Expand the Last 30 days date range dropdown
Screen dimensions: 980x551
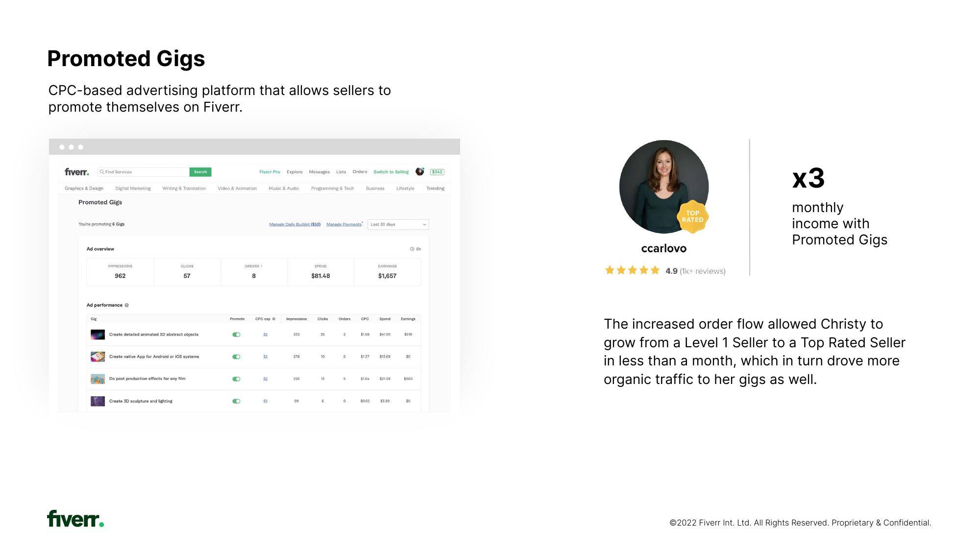397,223
